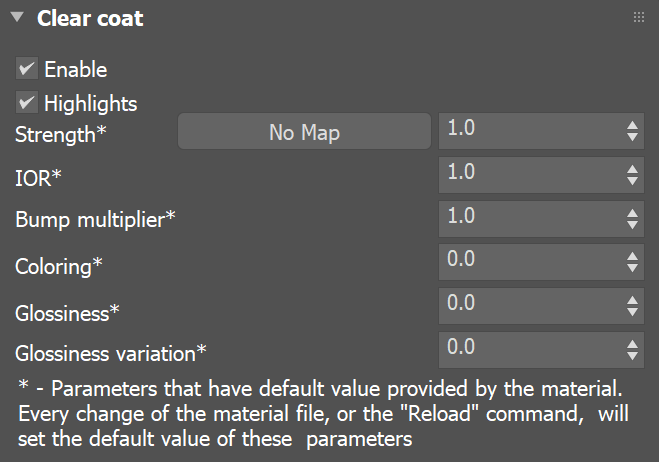The image size is (659, 462).
Task: Collapse the Clear coat rollout triangle
Action: [x=17, y=17]
